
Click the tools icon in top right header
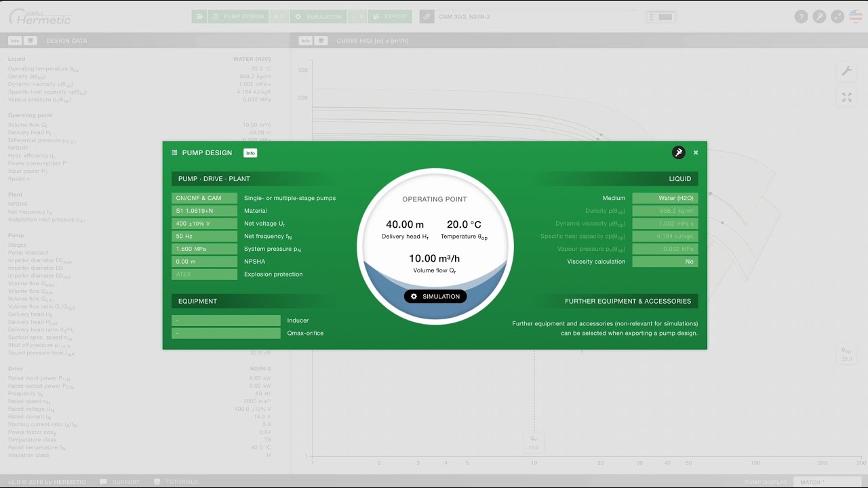(820, 17)
